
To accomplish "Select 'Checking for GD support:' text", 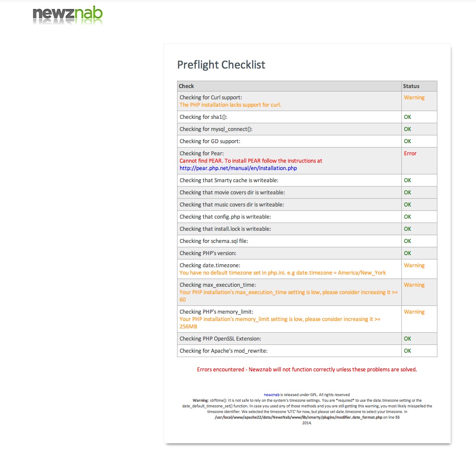I will [210, 141].
